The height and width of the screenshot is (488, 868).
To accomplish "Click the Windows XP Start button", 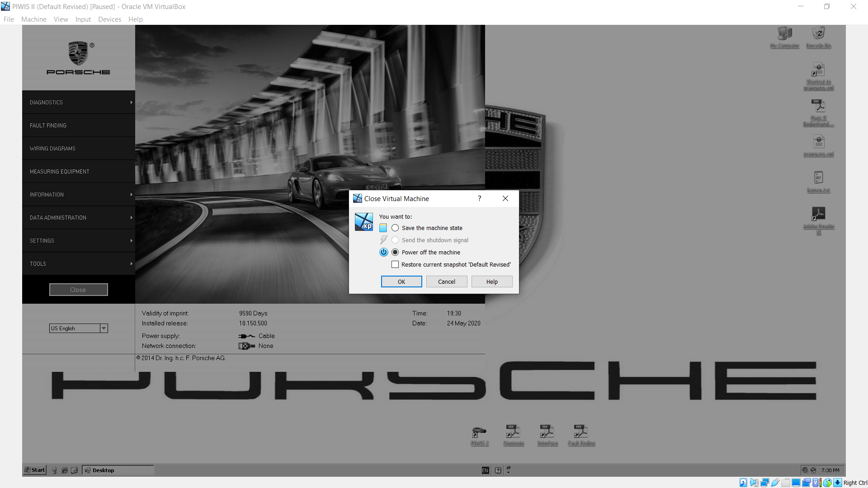I will coord(35,470).
